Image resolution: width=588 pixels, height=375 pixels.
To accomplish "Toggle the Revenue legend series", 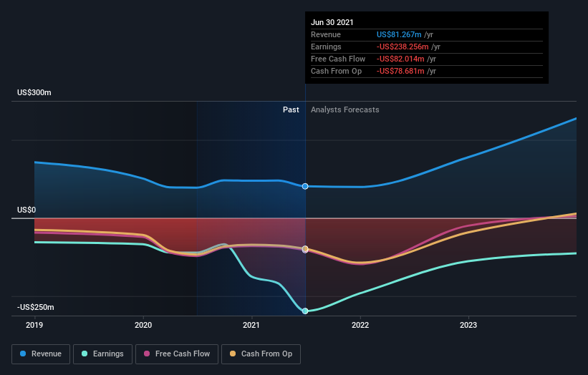I will [x=41, y=354].
